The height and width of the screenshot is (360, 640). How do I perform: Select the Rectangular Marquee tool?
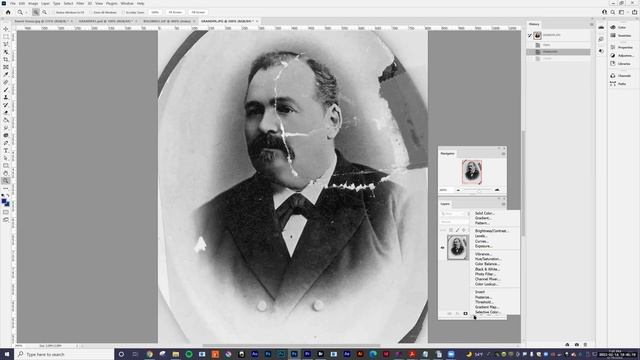coord(6,37)
